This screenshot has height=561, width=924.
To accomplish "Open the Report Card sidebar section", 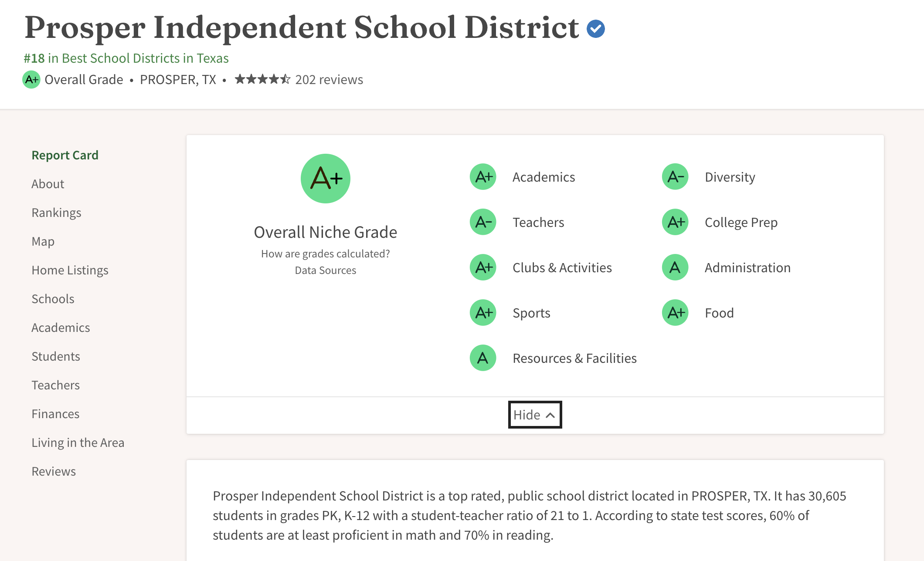I will click(x=65, y=155).
